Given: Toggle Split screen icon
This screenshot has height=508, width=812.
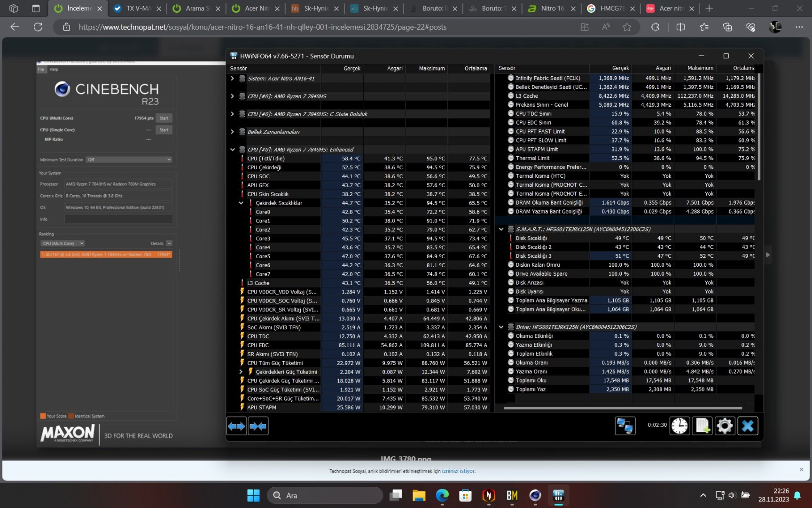Looking at the screenshot, I should tap(680, 27).
